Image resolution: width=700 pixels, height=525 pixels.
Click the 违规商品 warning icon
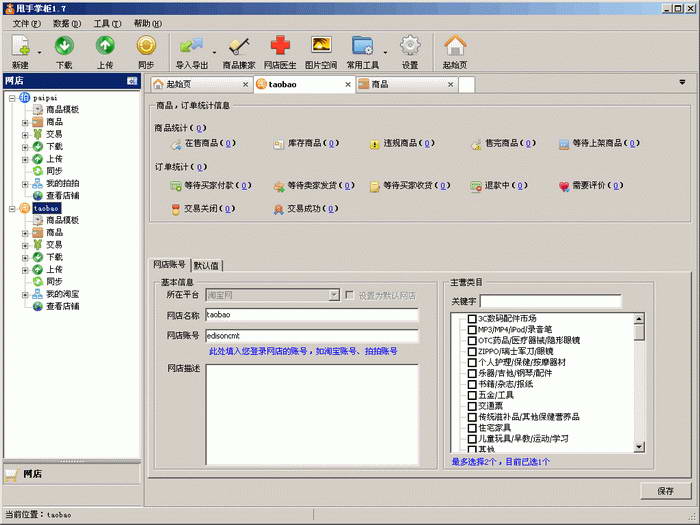(374, 144)
